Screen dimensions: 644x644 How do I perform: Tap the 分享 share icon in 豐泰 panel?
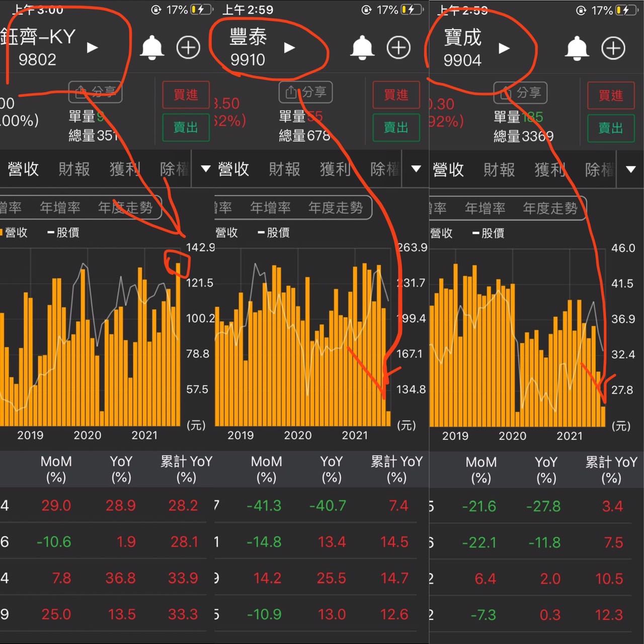coord(305,92)
